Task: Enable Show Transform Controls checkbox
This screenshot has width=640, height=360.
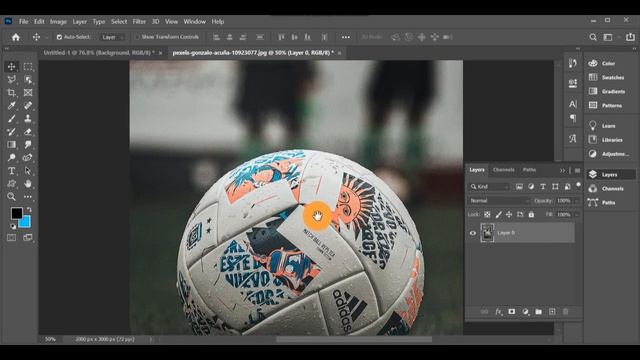Action: point(137,37)
